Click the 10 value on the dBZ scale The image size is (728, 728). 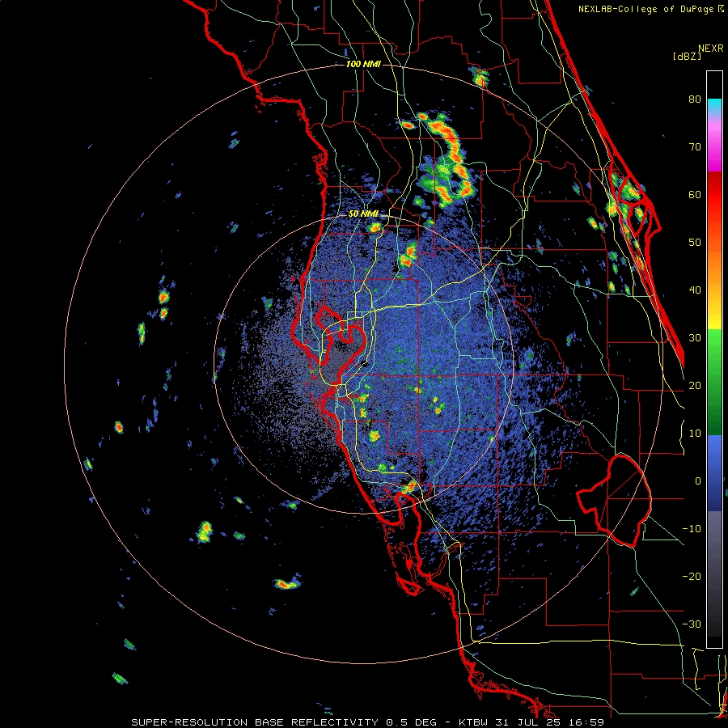coord(695,434)
